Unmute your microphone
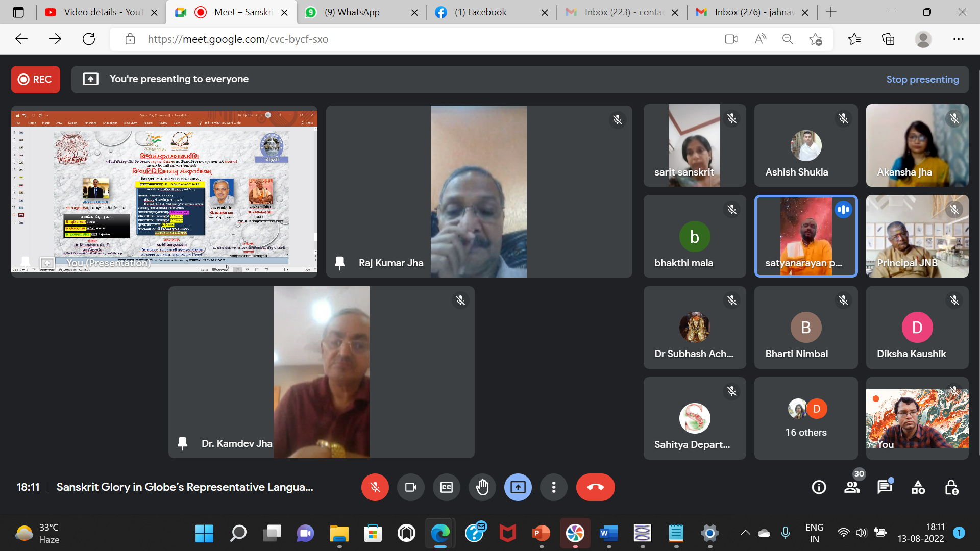980x551 pixels. [375, 487]
